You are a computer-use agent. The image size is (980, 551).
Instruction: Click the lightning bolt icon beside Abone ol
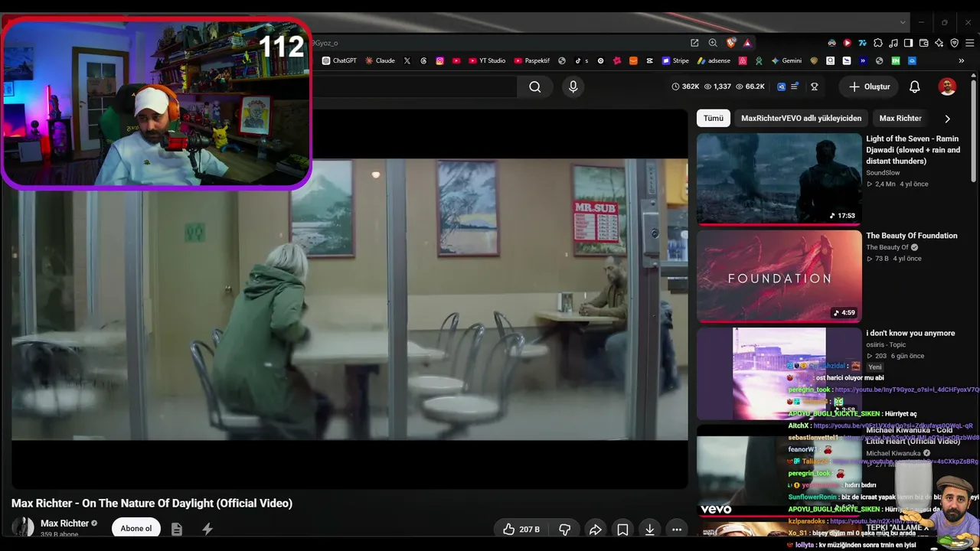point(207,529)
